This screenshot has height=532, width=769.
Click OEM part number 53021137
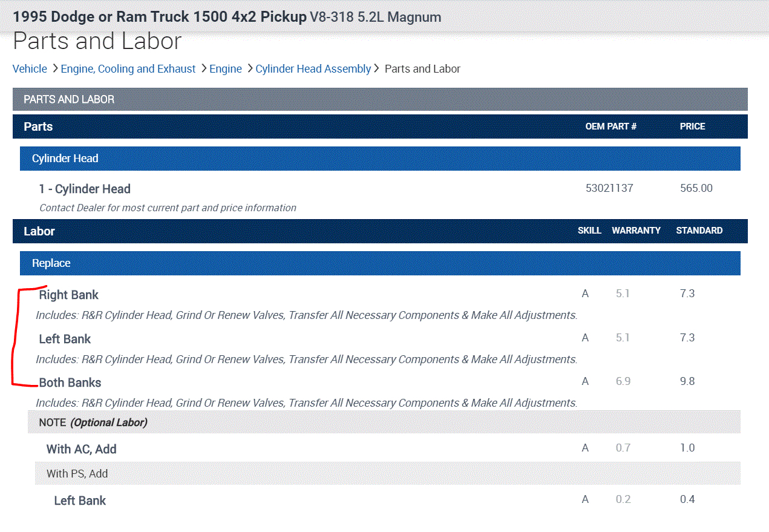(x=609, y=188)
